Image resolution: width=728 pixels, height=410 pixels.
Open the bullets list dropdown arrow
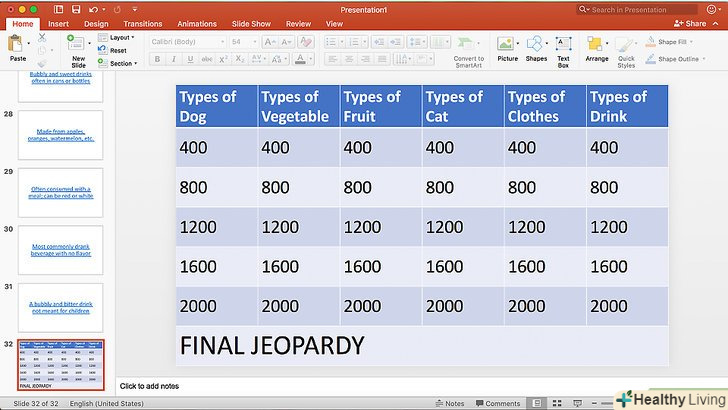[342, 42]
